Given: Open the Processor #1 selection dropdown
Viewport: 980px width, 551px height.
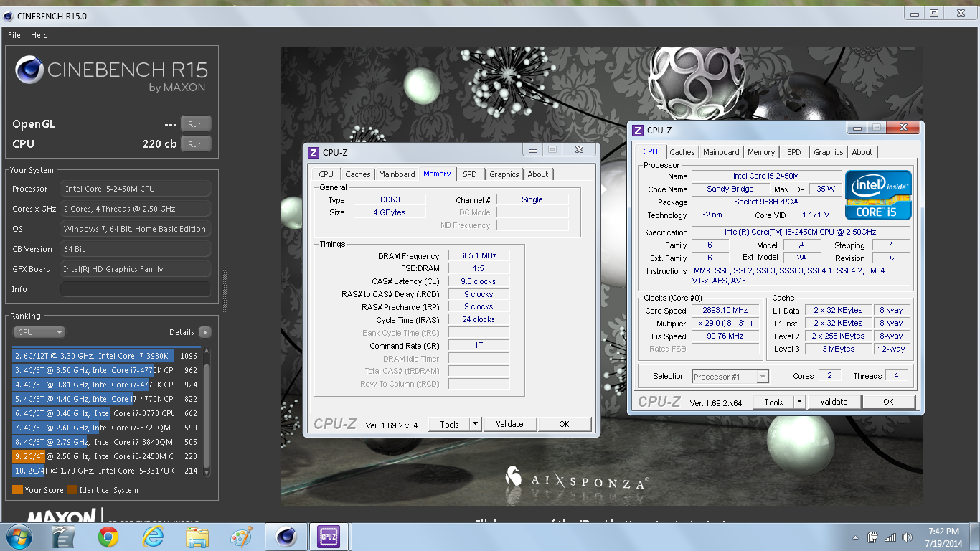Looking at the screenshot, I should point(730,376).
